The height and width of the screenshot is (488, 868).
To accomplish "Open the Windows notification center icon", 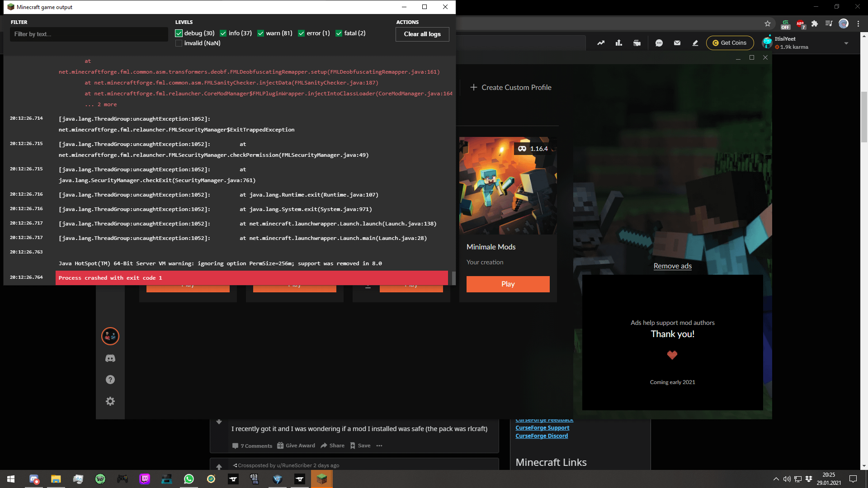I will pyautogui.click(x=853, y=479).
